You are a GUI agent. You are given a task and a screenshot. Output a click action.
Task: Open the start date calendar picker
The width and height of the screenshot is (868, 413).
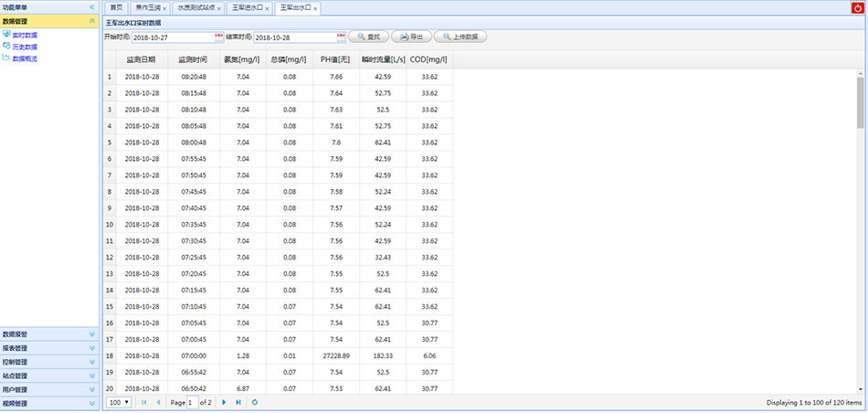click(218, 37)
